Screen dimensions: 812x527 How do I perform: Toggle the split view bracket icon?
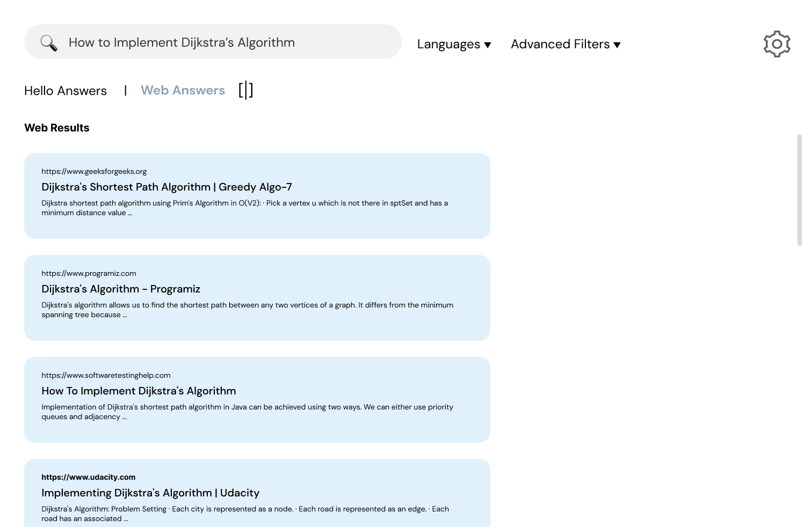pos(246,90)
